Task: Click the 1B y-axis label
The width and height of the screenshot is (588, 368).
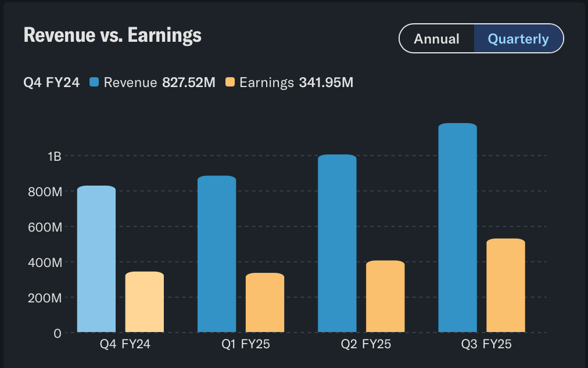Action: click(55, 156)
